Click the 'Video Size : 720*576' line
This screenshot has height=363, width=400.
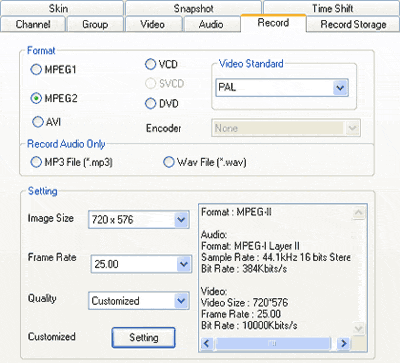click(x=244, y=303)
